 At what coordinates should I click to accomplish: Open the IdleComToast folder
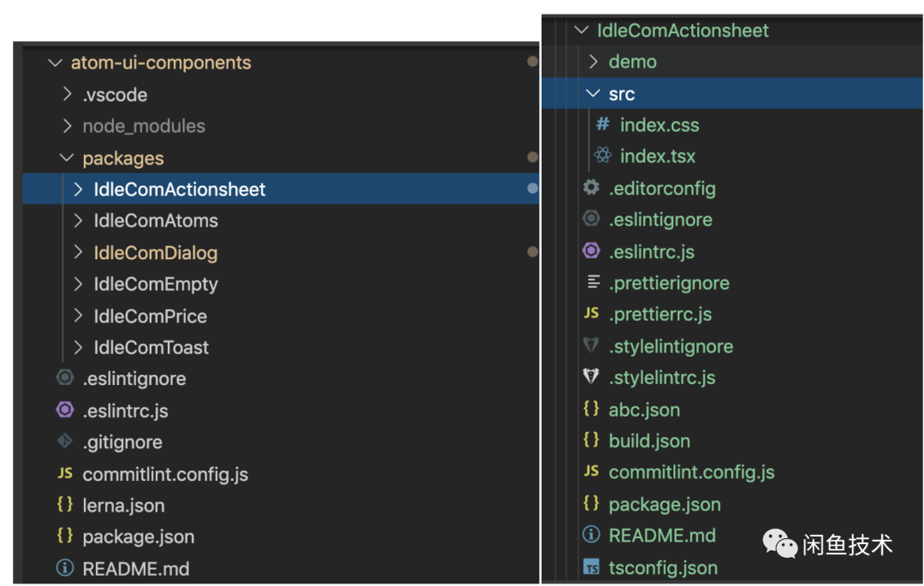[151, 347]
